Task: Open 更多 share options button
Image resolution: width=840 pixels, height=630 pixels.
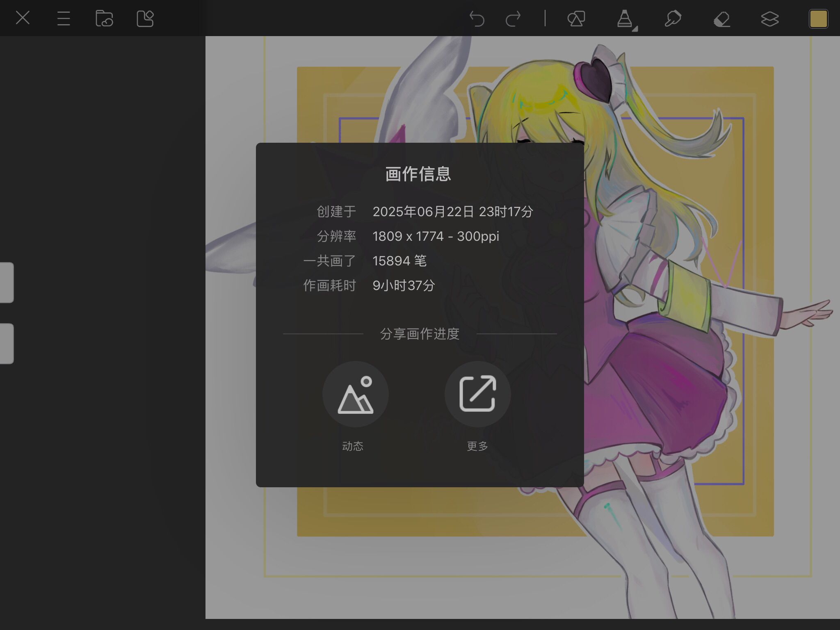Action: point(478,394)
